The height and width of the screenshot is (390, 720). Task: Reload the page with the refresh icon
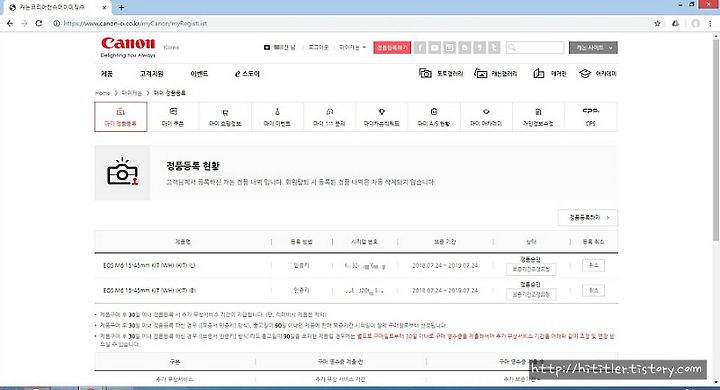pos(39,23)
